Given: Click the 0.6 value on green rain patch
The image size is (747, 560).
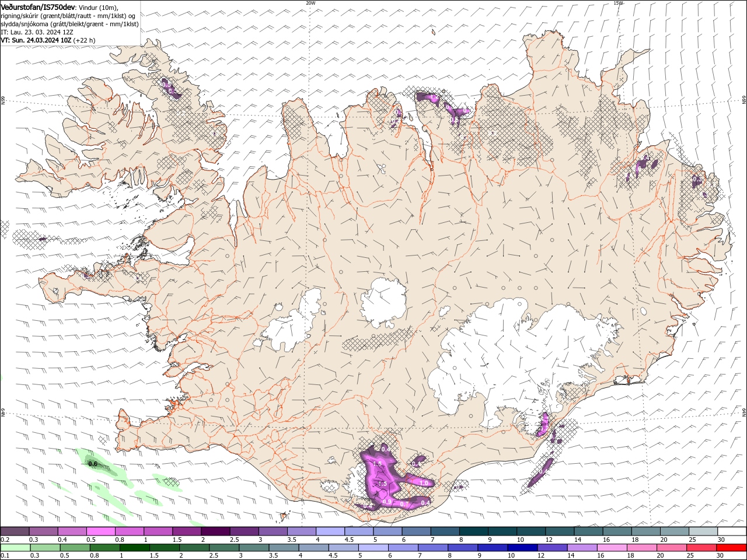Looking at the screenshot, I should click(x=92, y=464).
